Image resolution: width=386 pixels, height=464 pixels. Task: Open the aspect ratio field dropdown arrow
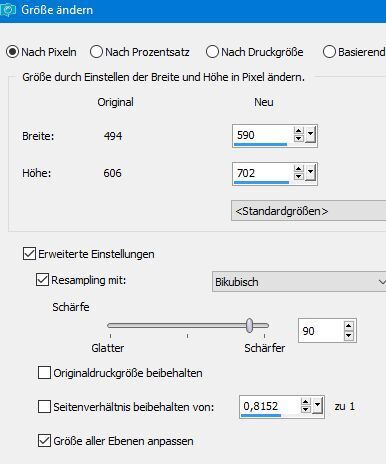(317, 406)
